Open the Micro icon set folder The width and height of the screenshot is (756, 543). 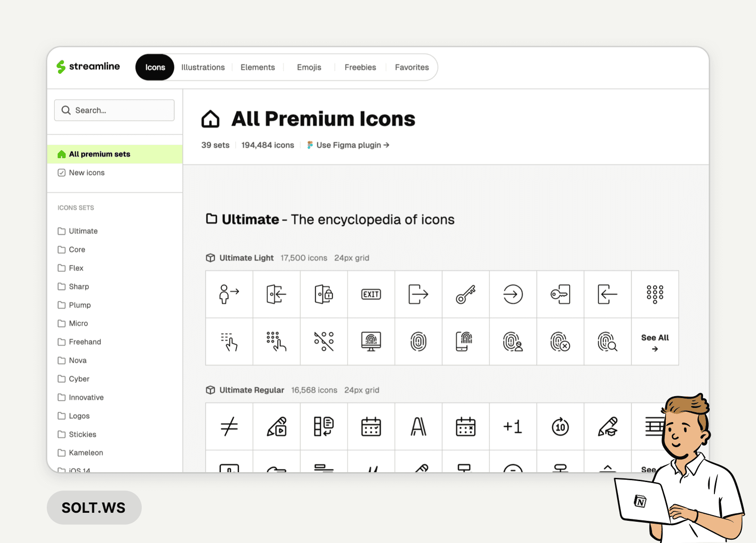click(73, 323)
